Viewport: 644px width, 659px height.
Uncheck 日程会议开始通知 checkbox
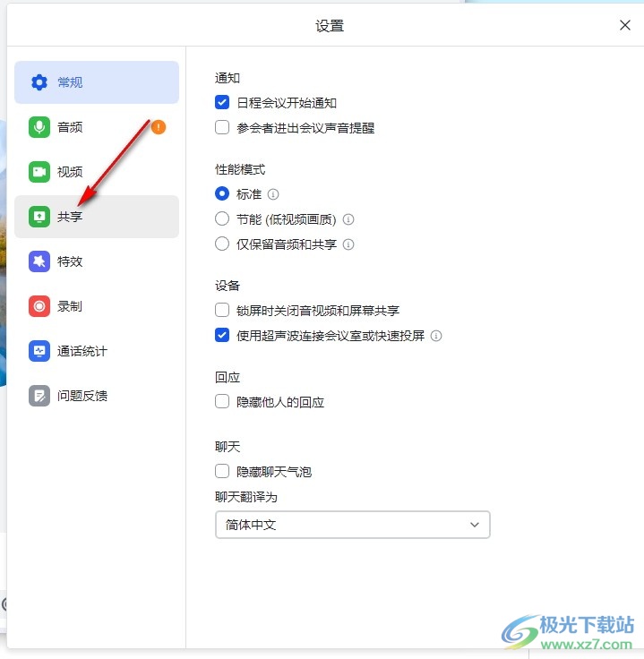[x=222, y=102]
